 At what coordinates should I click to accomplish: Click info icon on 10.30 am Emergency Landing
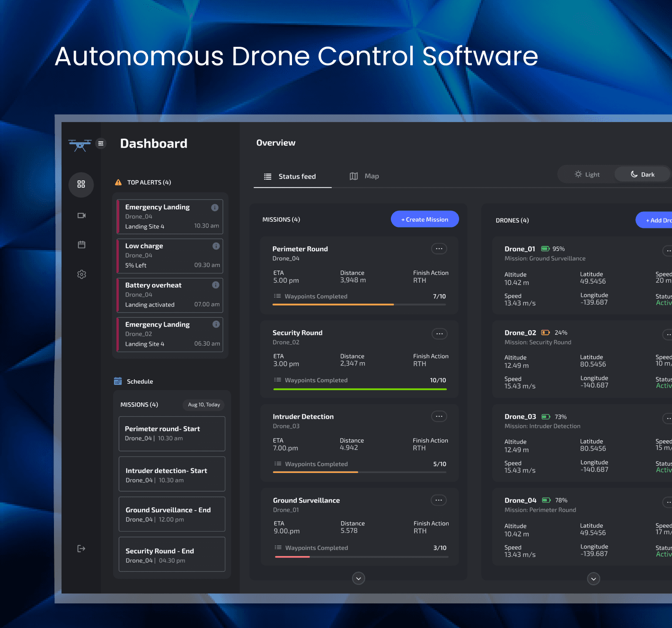point(214,207)
